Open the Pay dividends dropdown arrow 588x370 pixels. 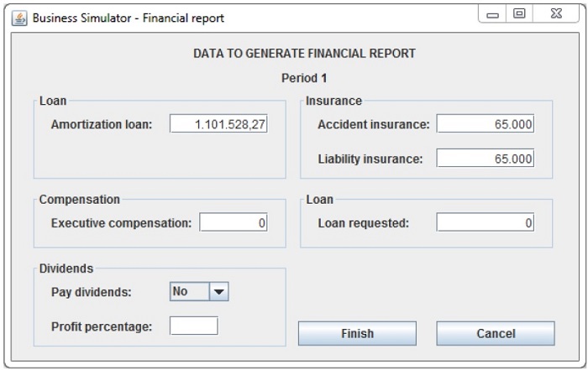click(218, 292)
